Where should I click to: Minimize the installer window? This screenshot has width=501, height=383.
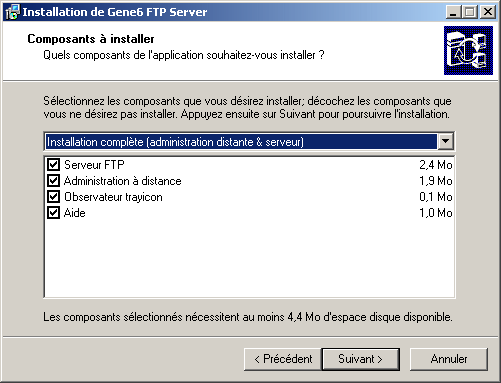pos(453,12)
